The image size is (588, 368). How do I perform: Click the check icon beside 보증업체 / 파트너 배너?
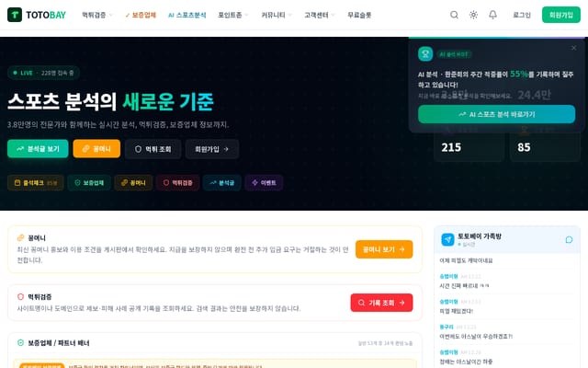20,343
